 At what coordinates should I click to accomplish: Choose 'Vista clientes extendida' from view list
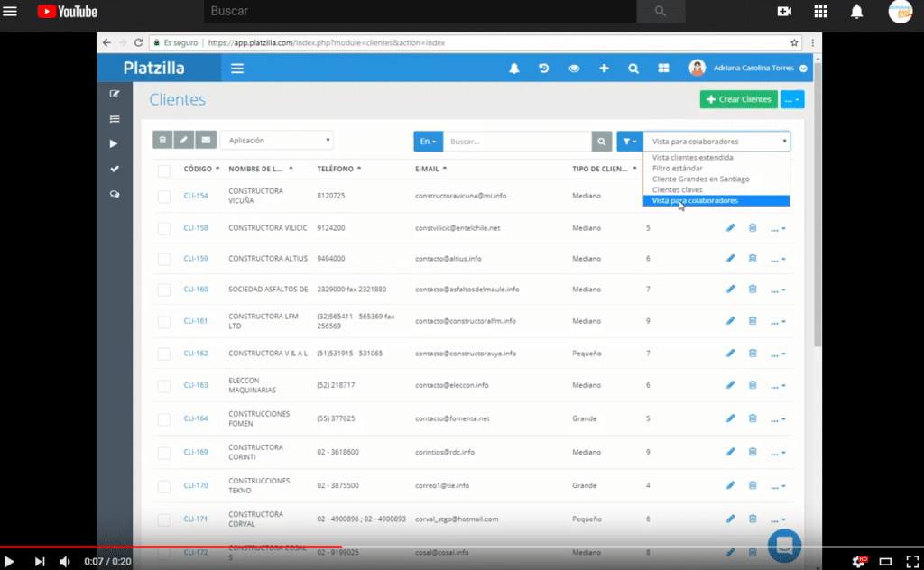click(x=716, y=157)
